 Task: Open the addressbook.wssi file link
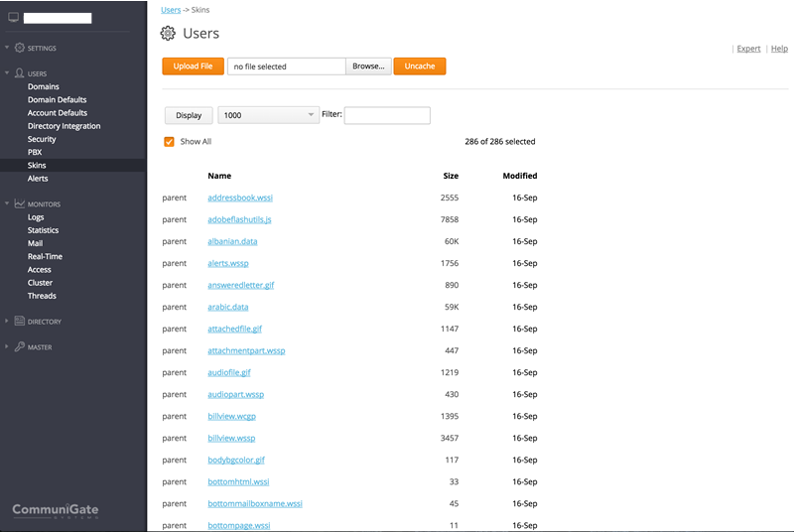[239, 198]
